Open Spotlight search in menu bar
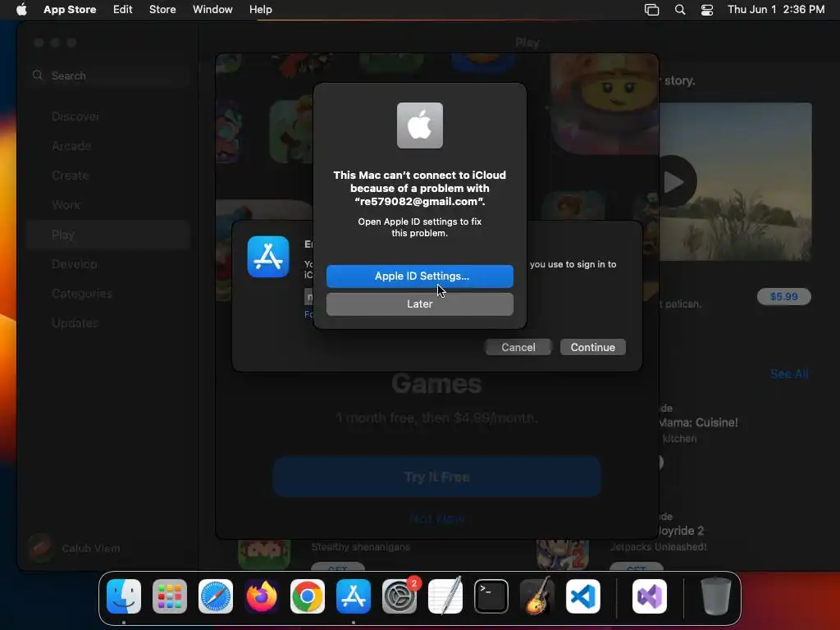 [x=680, y=9]
